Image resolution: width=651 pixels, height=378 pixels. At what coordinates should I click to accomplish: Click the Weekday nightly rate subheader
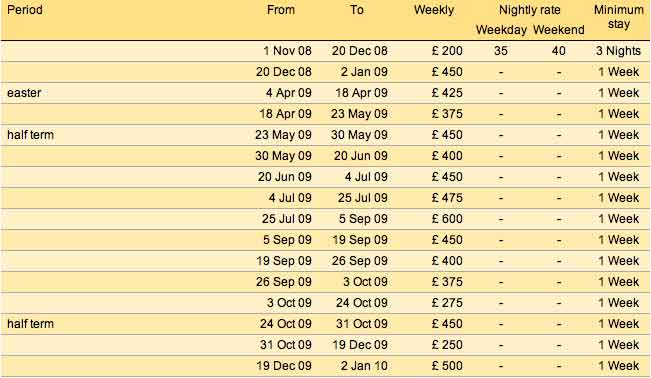click(501, 30)
